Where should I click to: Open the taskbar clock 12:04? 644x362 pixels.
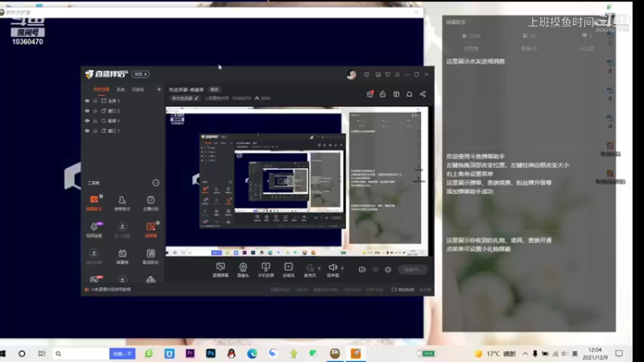(x=595, y=353)
